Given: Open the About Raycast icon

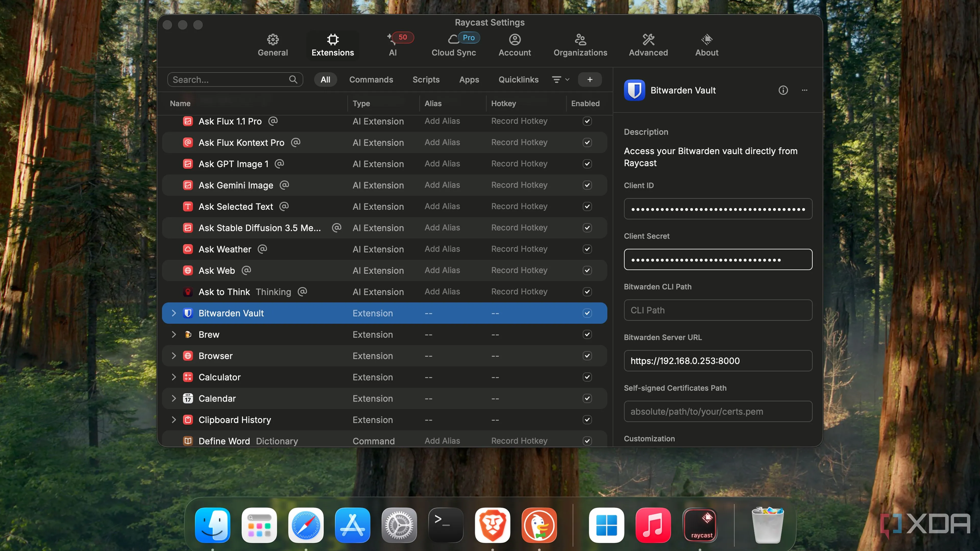Looking at the screenshot, I should point(706,40).
